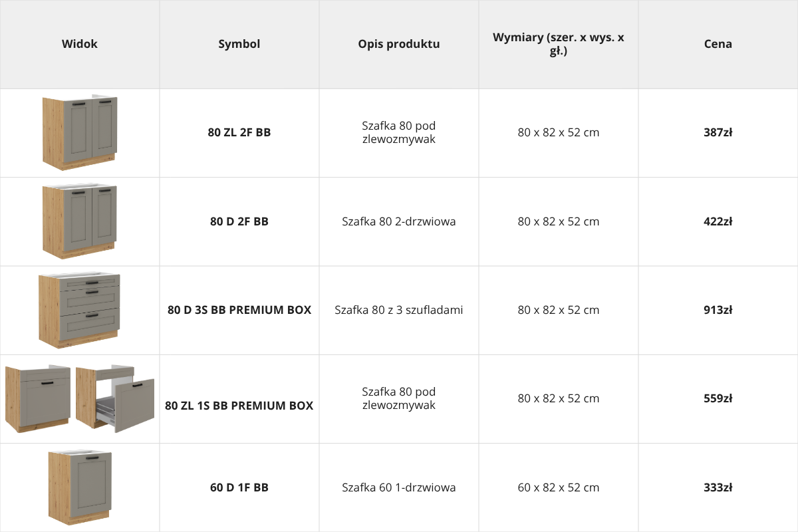Click the 80 D 2F BB symbol
798x532 pixels.
click(x=239, y=221)
